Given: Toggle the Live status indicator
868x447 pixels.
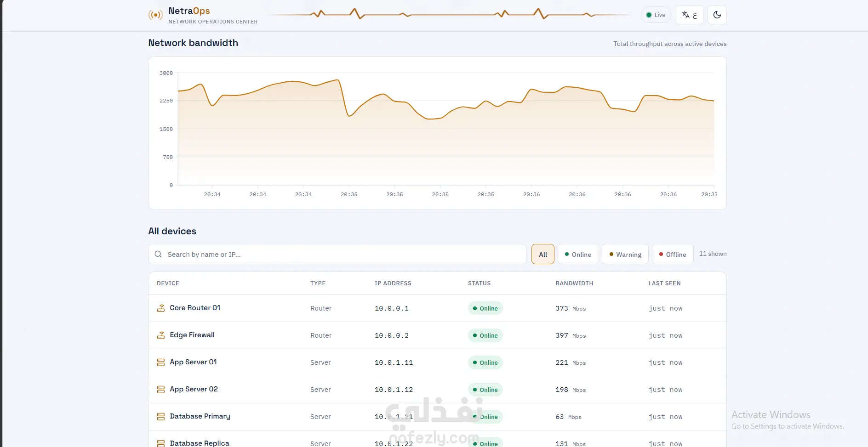Looking at the screenshot, I should click(656, 15).
